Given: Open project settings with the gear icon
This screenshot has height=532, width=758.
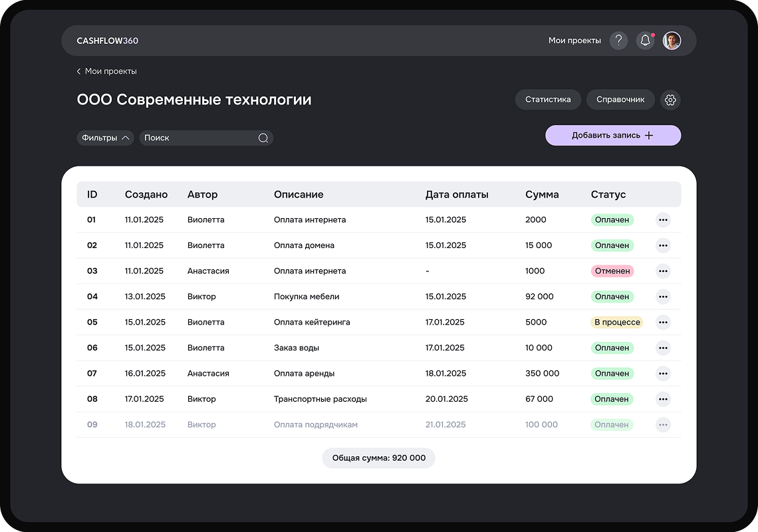Looking at the screenshot, I should coord(670,100).
